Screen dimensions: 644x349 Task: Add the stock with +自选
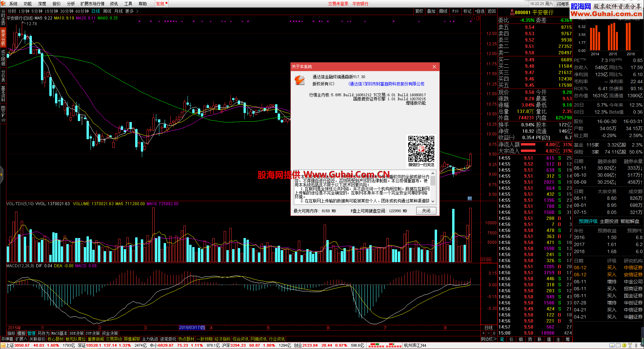480,11
